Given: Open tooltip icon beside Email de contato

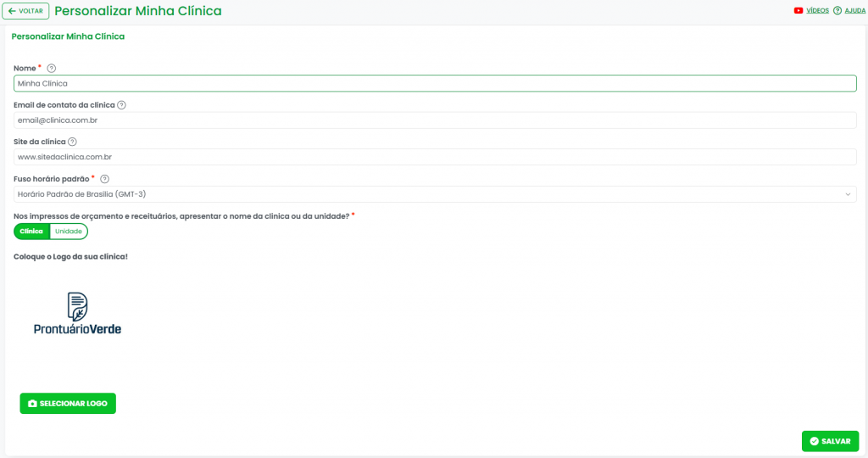Looking at the screenshot, I should pyautogui.click(x=122, y=105).
